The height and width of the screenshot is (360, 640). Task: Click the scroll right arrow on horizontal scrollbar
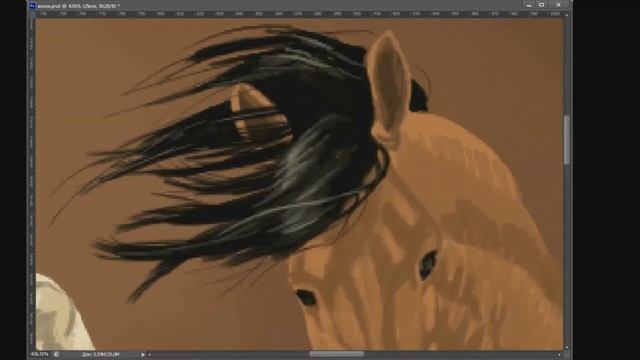pos(560,355)
